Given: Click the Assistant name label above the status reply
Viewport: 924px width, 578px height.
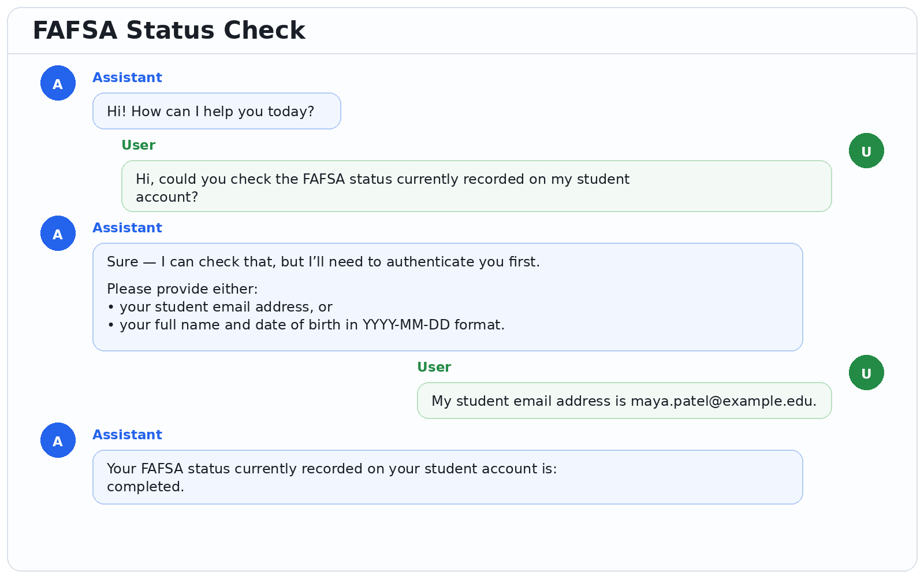Looking at the screenshot, I should pos(127,435).
